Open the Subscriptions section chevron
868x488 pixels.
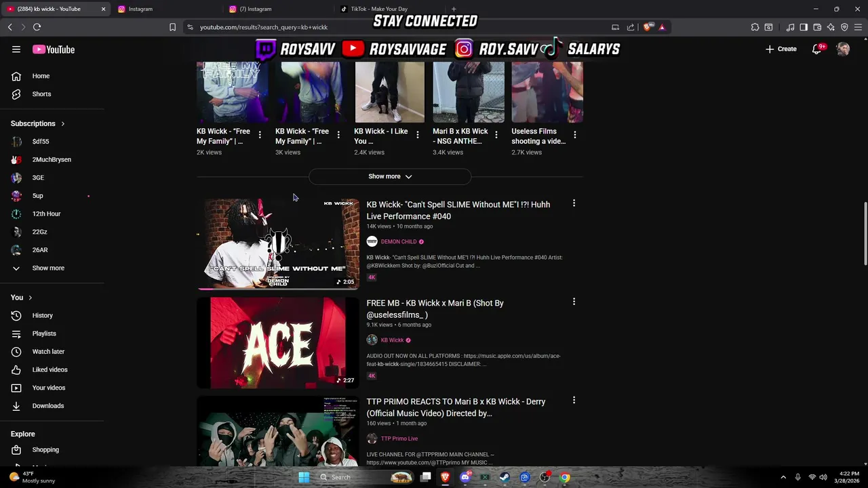62,124
